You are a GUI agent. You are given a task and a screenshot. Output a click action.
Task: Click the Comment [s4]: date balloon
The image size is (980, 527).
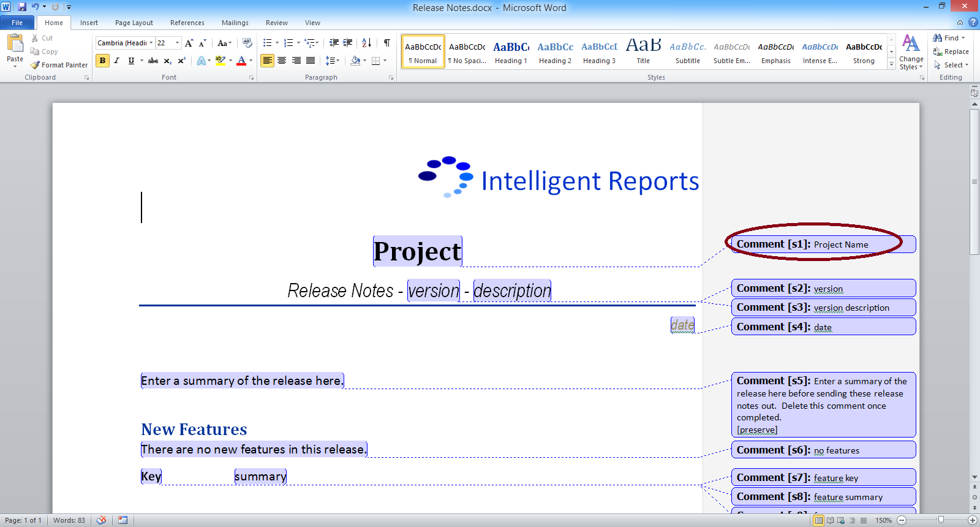point(824,327)
